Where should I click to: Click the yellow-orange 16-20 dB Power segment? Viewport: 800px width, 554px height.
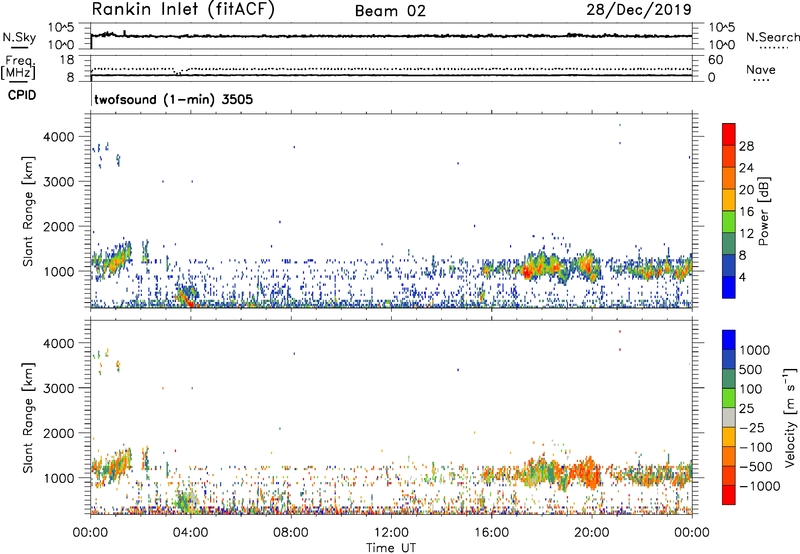click(729, 200)
